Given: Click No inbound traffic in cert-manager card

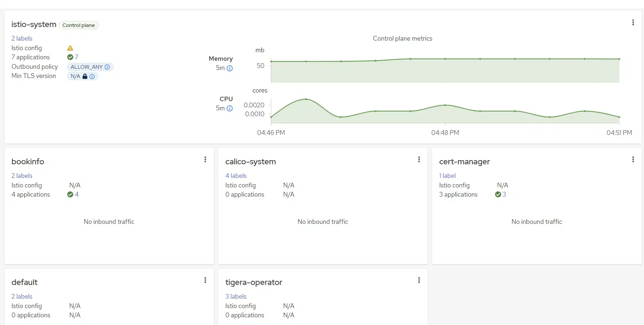Looking at the screenshot, I should [x=537, y=222].
